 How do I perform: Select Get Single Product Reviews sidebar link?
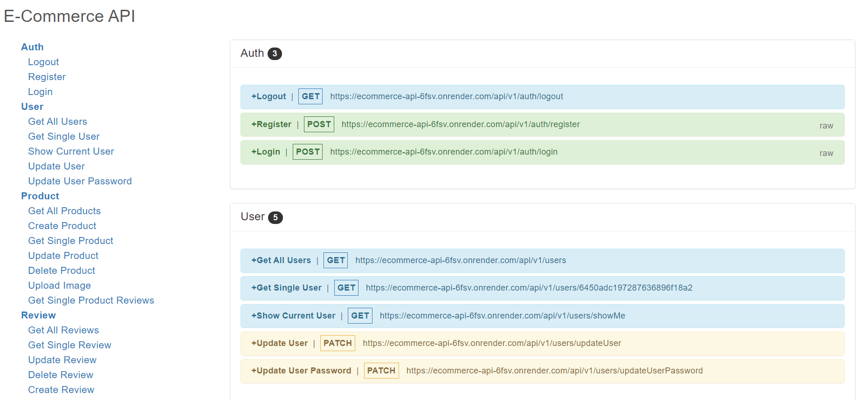pyautogui.click(x=91, y=300)
